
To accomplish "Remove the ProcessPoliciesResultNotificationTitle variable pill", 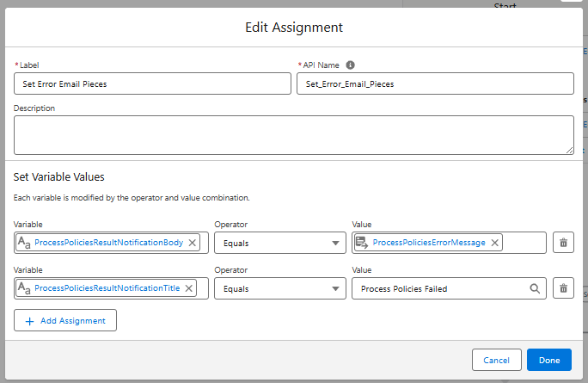I will 189,288.
